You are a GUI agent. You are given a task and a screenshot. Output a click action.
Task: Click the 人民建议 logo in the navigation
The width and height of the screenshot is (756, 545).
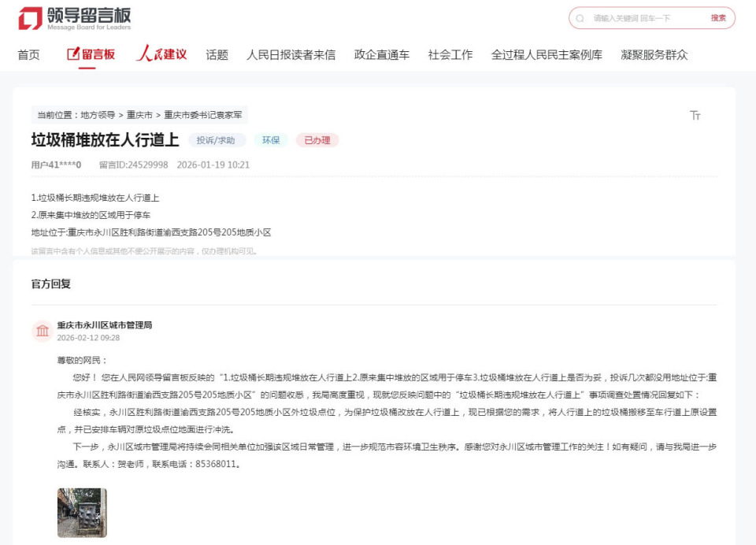pyautogui.click(x=160, y=54)
